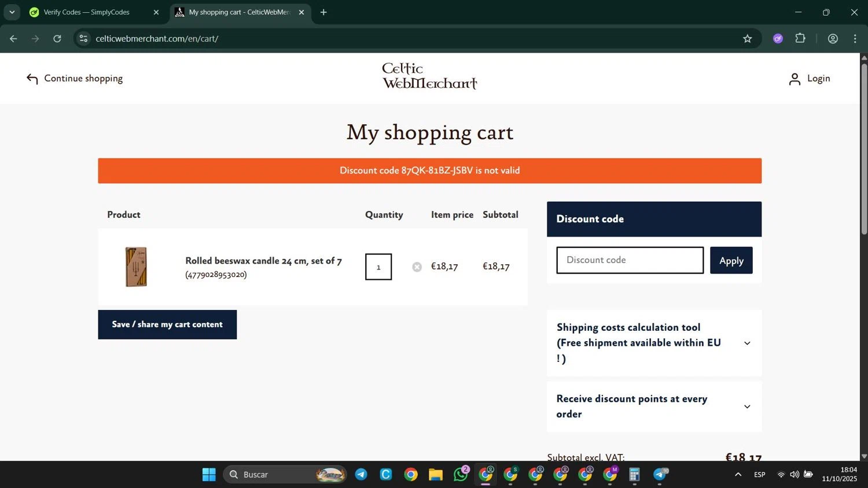Click the ESP language indicator
This screenshot has height=488, width=868.
(x=759, y=475)
